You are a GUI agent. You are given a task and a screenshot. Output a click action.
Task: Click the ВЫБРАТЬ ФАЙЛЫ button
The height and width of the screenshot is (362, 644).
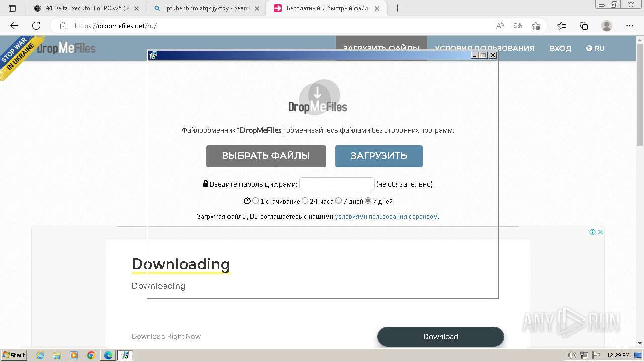pos(266,156)
